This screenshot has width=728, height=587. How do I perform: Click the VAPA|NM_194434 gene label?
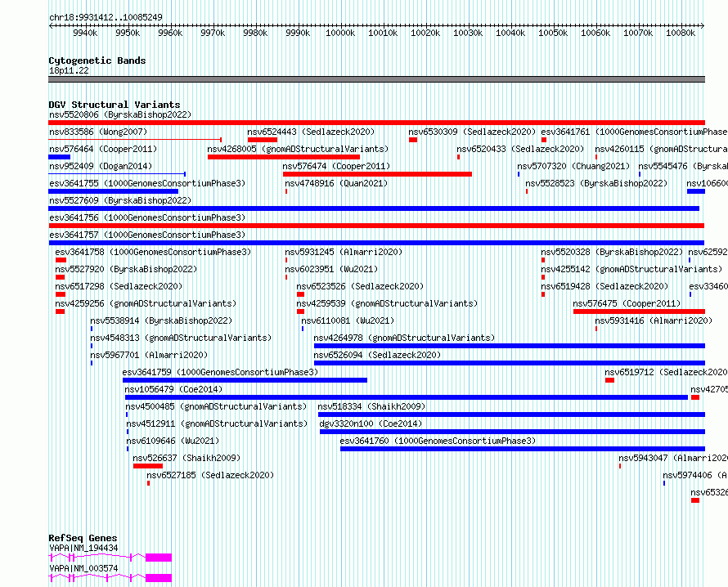point(83,548)
